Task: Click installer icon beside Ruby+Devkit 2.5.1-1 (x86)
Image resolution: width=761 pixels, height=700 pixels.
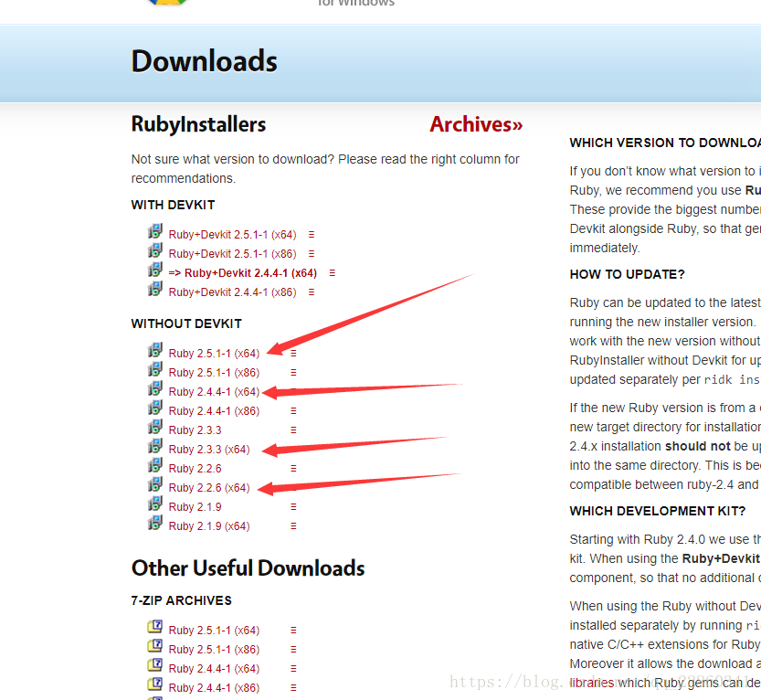Action: click(154, 250)
